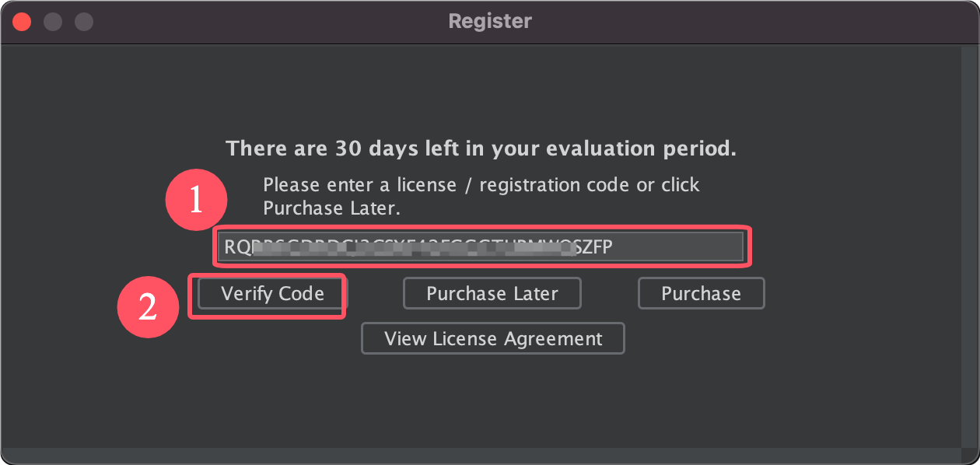Click the 'RQ' start of the license code
This screenshot has width=980, height=465.
pyautogui.click(x=235, y=247)
